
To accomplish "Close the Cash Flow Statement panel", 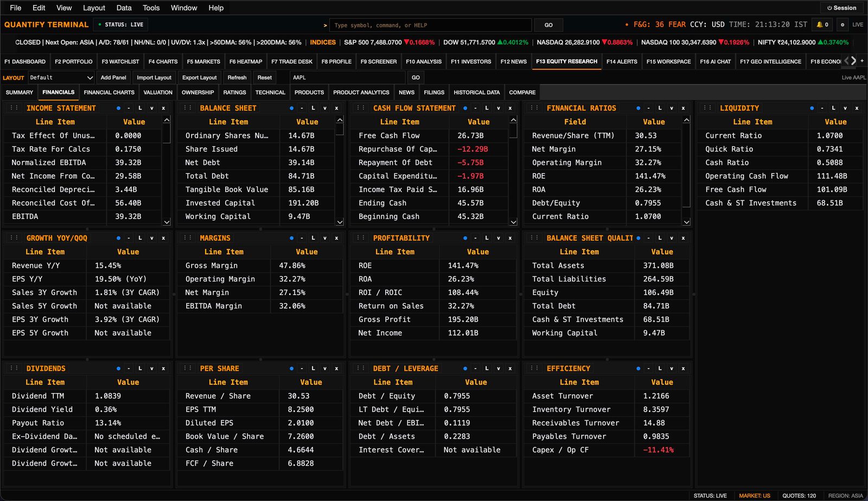I will [510, 108].
